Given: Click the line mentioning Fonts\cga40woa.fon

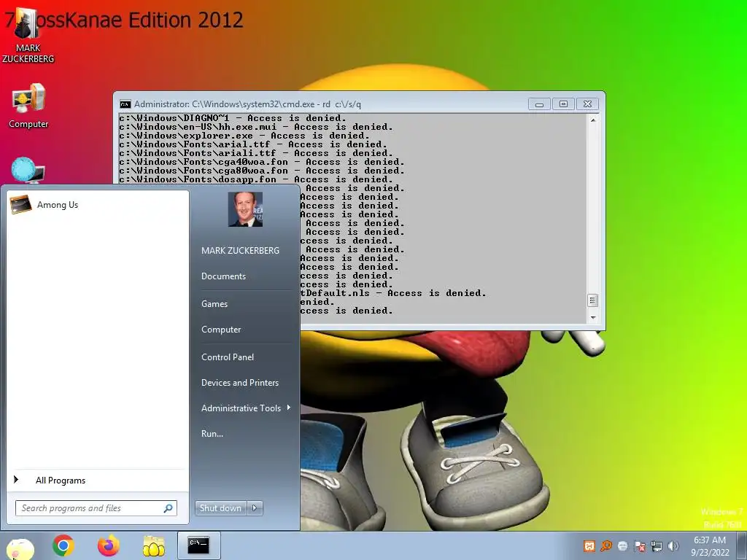Looking at the screenshot, I should tap(262, 162).
